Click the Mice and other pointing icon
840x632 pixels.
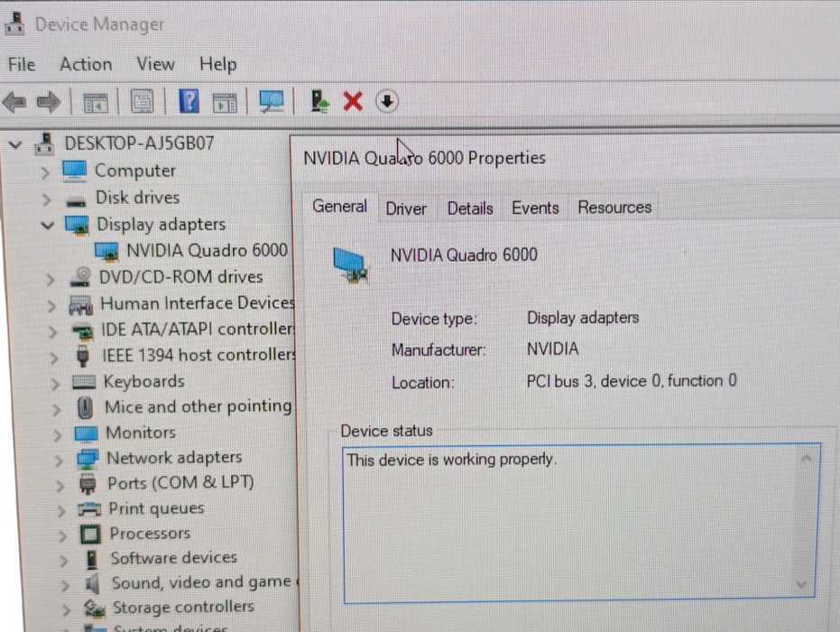tap(85, 407)
